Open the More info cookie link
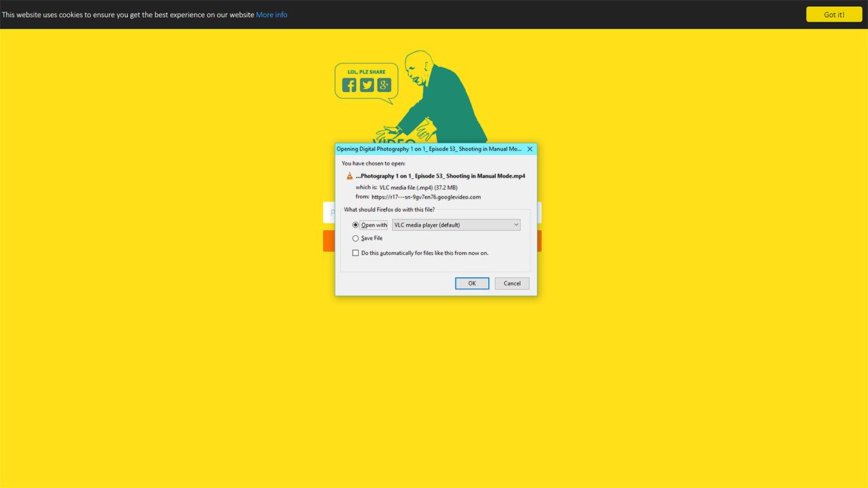This screenshot has height=488, width=868. point(271,15)
